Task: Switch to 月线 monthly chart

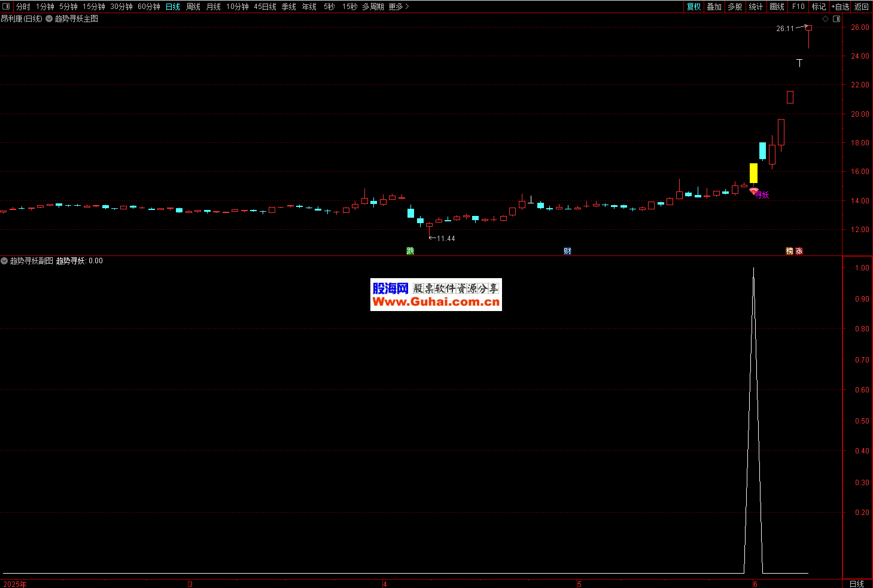Action: 214,7
